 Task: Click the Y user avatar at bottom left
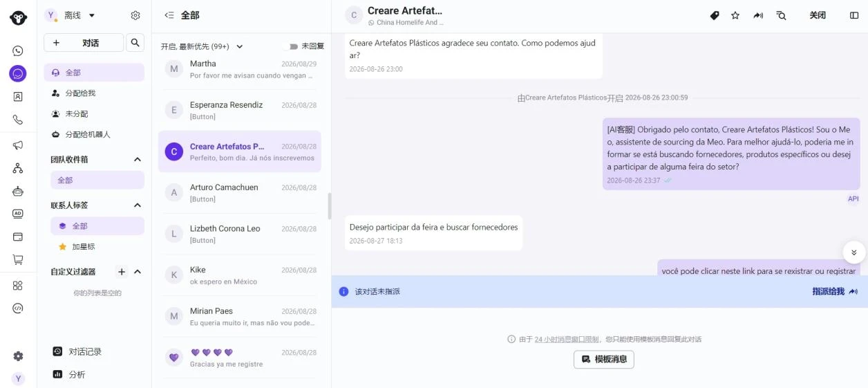18,378
